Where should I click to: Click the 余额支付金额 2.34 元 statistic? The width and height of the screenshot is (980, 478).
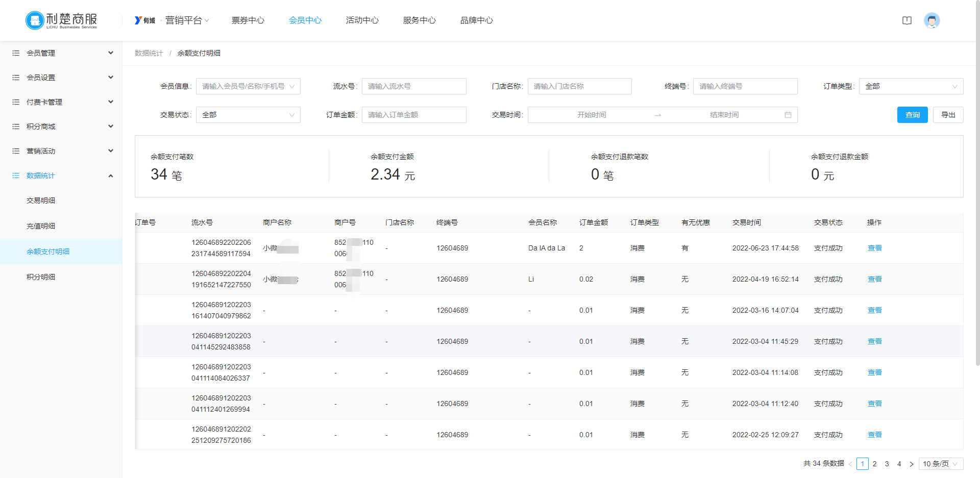(393, 167)
